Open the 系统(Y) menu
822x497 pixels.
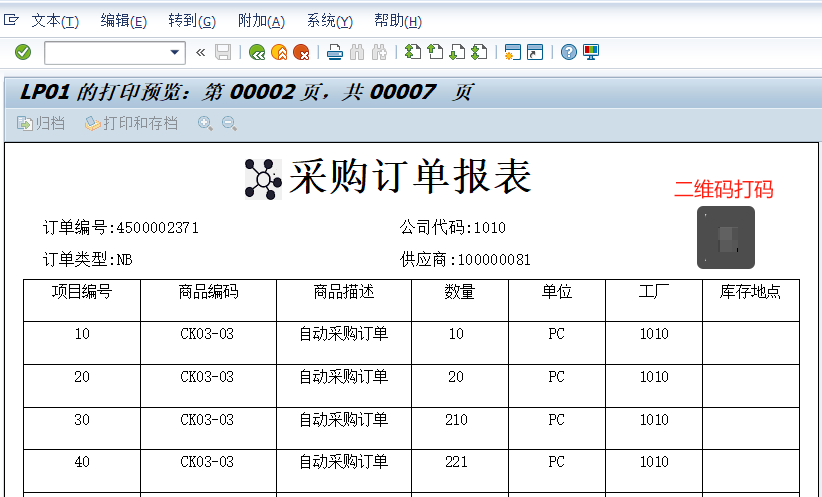330,21
